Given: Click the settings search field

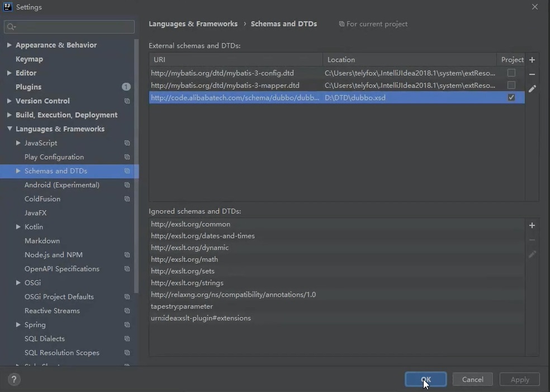Looking at the screenshot, I should click(x=69, y=27).
